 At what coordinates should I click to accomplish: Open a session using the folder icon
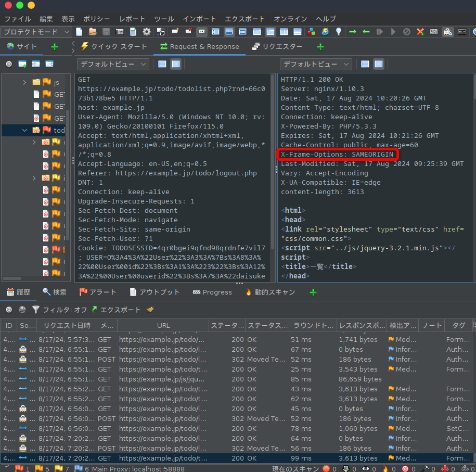(93, 32)
